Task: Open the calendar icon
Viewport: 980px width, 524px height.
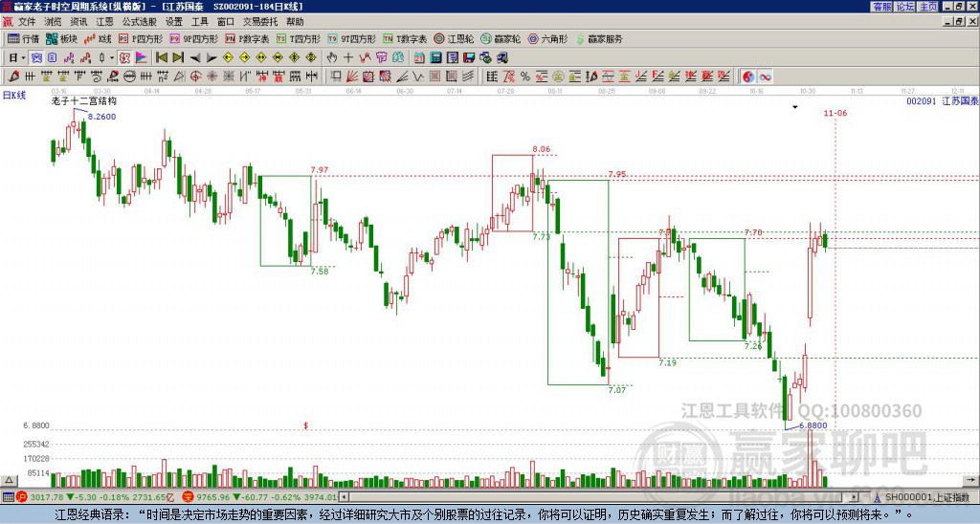Action: point(419,57)
